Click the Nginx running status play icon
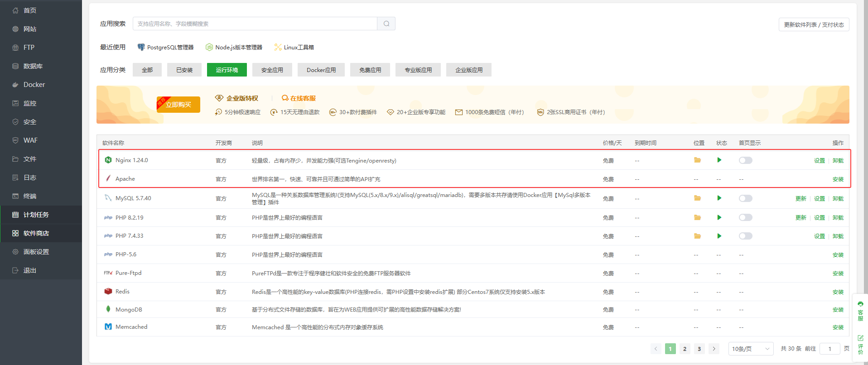This screenshot has height=365, width=868. coord(719,160)
